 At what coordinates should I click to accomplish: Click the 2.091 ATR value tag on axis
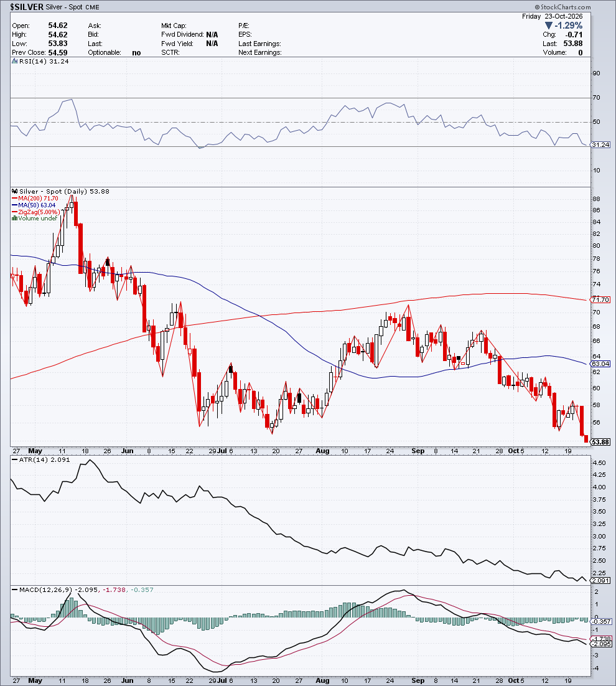coord(600,581)
